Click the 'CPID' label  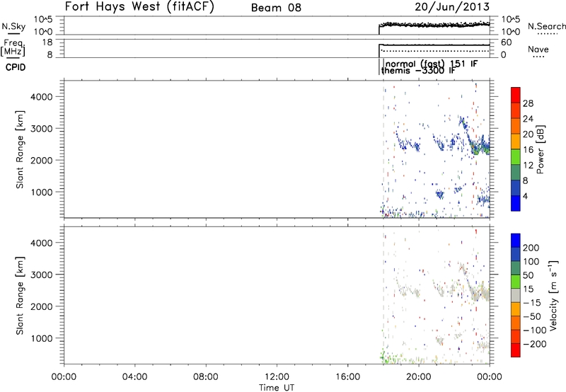(16, 67)
